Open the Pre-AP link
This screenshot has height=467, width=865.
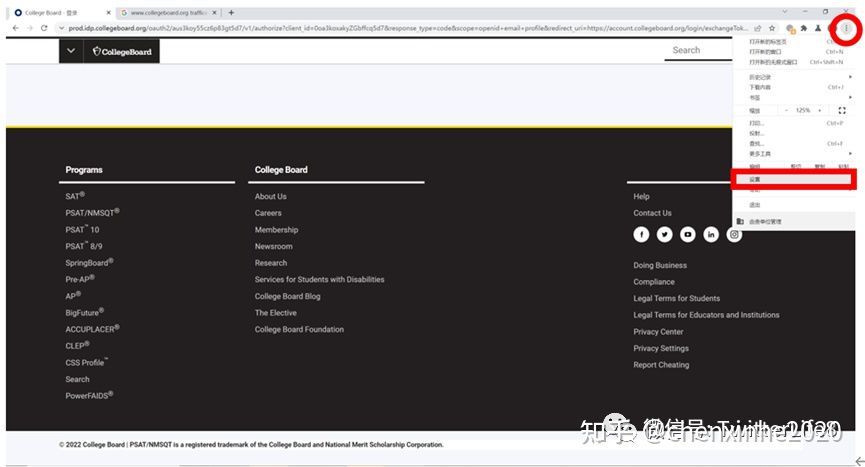tap(80, 279)
